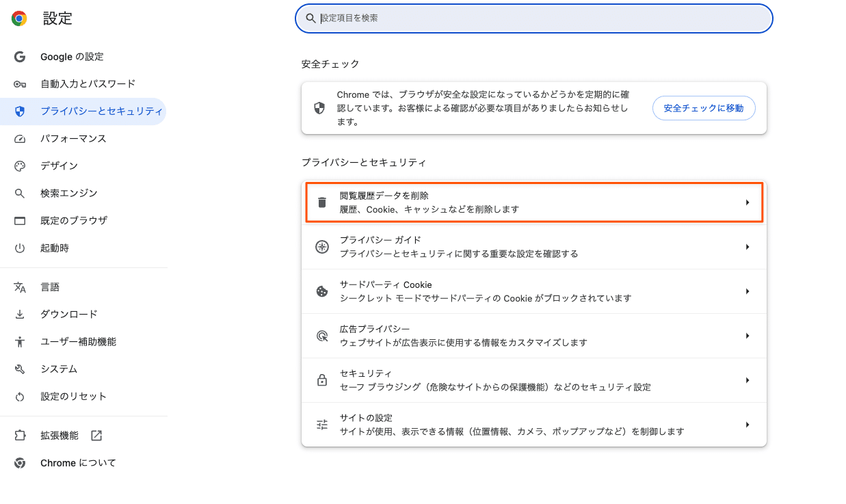Expand the 閲覧履歴データを削除 row arrow
Screen dimensions: 846x504
point(748,202)
